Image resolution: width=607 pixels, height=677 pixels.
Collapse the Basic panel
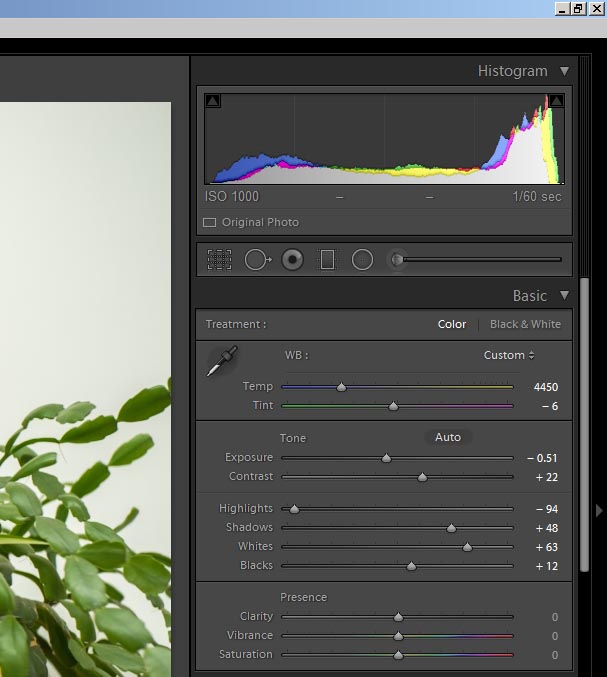tap(564, 296)
